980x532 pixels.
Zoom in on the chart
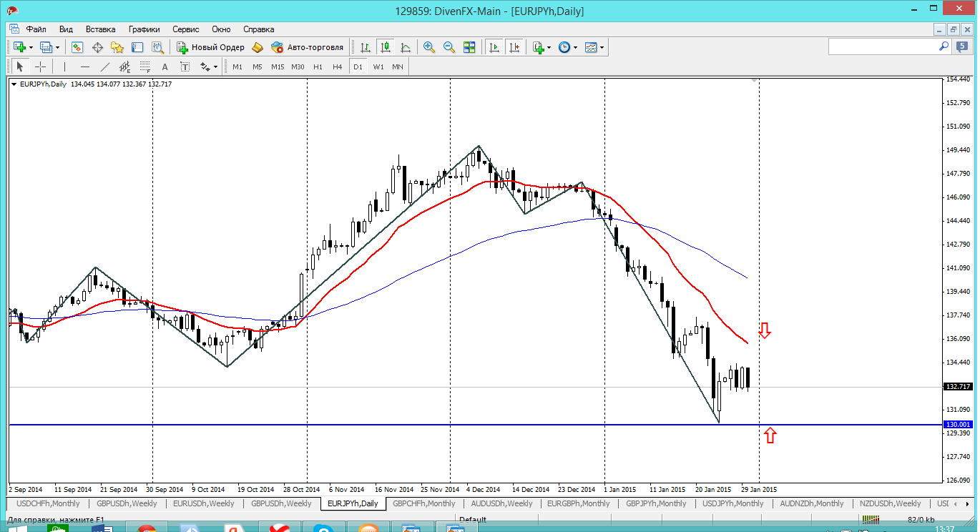click(x=429, y=47)
